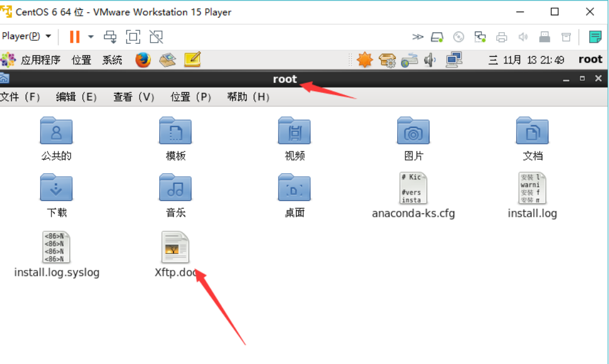This screenshot has width=609, height=364.
Task: Close the root file manager window
Action: coord(598,78)
